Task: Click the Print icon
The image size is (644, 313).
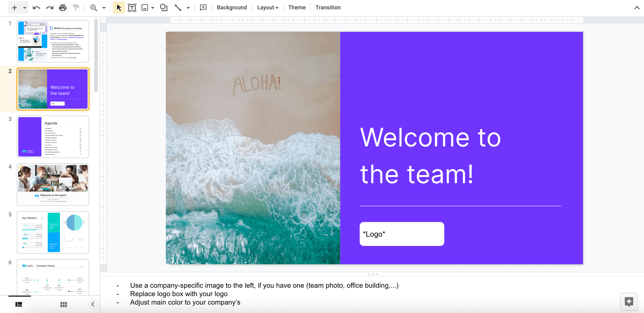Action: point(63,7)
